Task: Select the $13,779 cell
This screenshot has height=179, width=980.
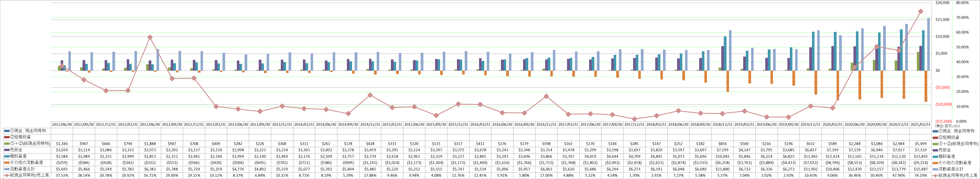Action: [x=899, y=169]
